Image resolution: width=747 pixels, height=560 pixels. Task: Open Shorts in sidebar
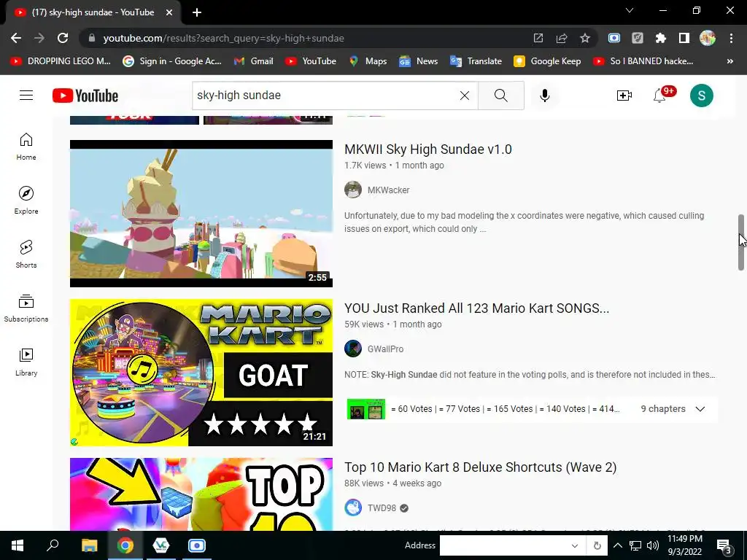point(26,254)
